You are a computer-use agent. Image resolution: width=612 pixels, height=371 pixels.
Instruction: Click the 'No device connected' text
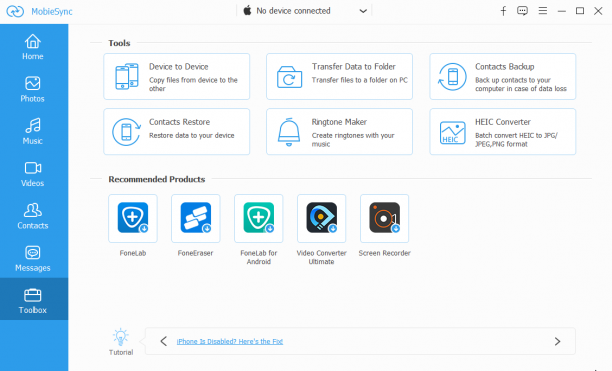293,11
